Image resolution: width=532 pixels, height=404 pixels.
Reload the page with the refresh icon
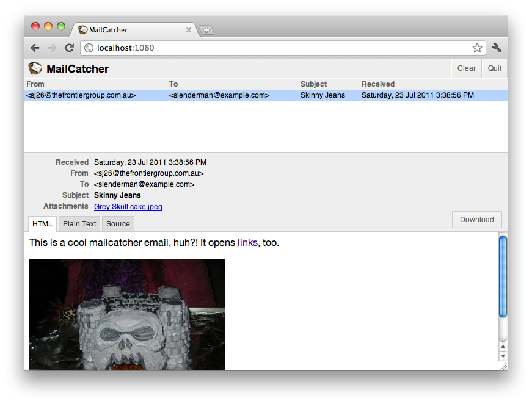tap(69, 48)
